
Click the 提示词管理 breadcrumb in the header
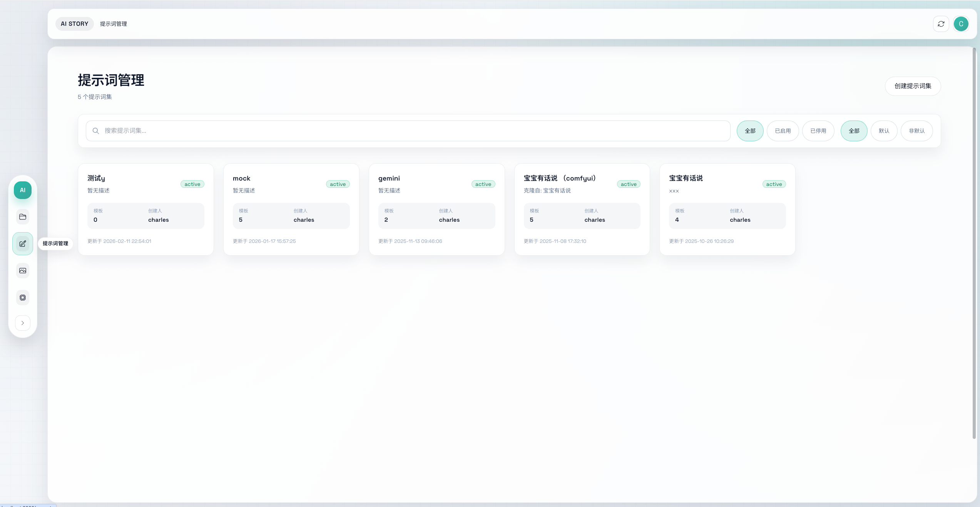(114, 24)
